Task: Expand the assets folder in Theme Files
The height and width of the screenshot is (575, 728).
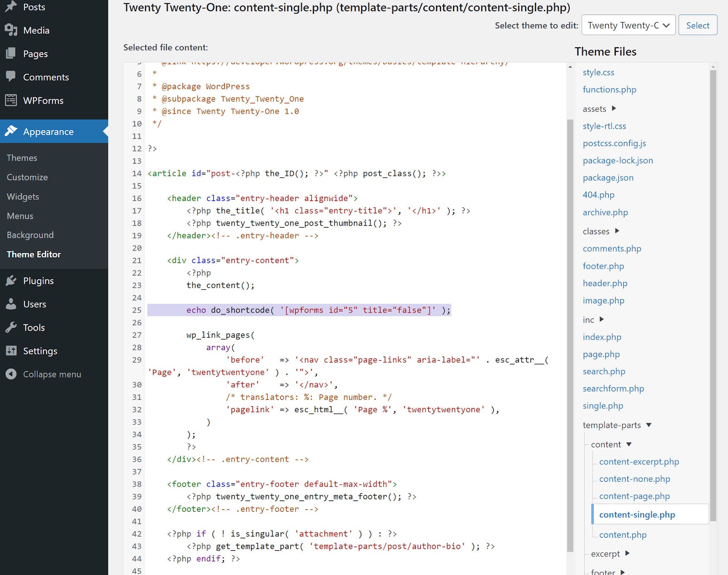Action: [x=615, y=109]
